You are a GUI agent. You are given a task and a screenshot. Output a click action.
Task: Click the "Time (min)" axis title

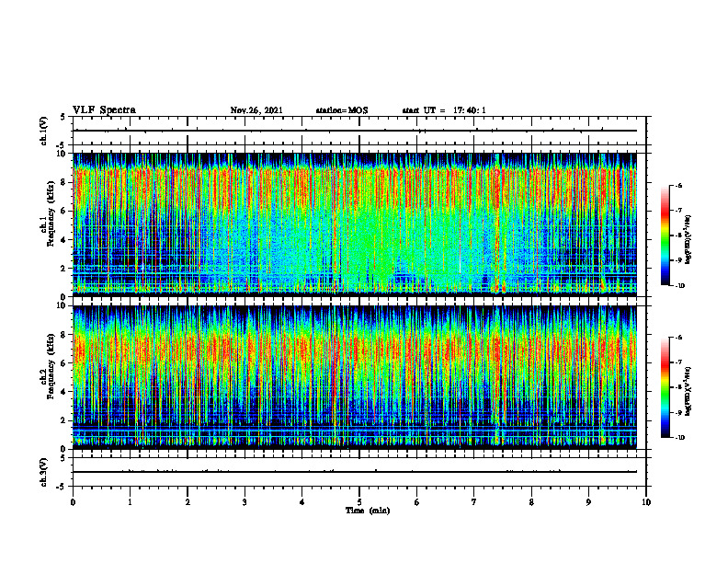[x=368, y=511]
